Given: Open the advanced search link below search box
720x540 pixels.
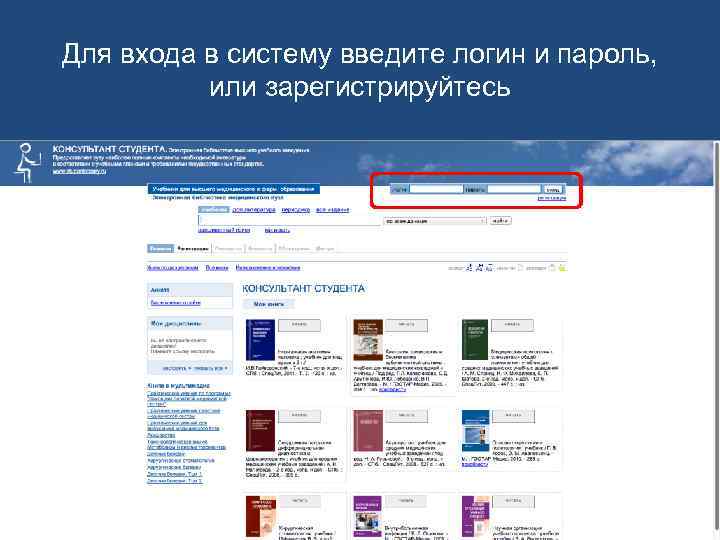Looking at the screenshot, I should (224, 230).
